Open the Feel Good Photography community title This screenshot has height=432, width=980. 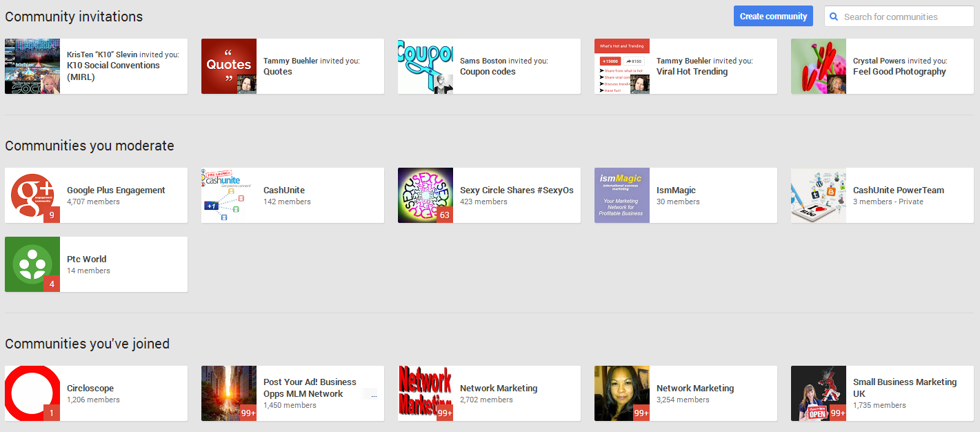coord(899,72)
